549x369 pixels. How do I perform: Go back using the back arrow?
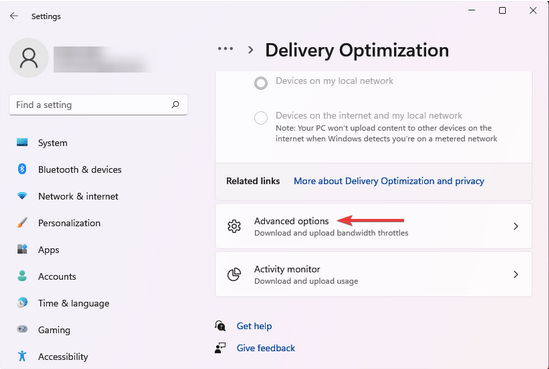14,16
